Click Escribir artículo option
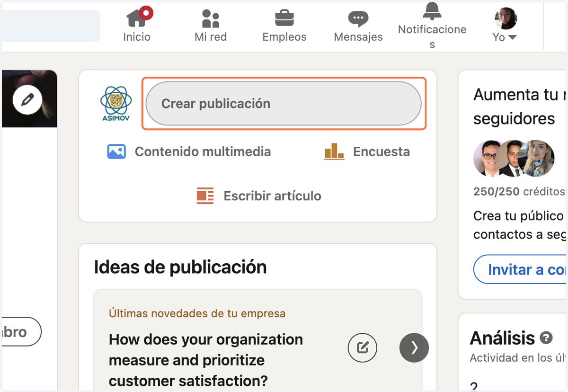 259,196
